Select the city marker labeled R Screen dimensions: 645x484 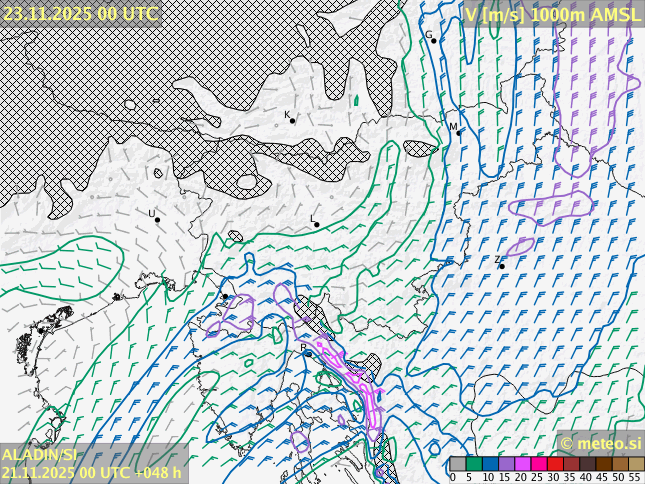[308, 353]
